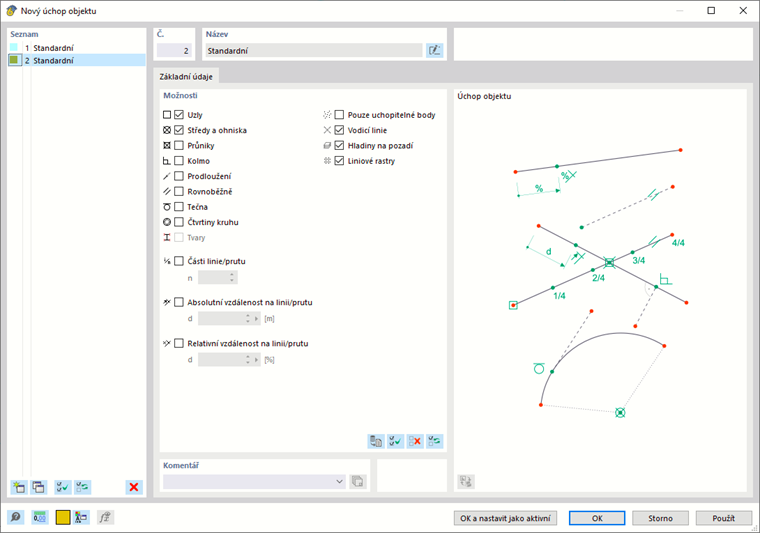The image size is (760, 533).
Task: Click the invert selection icon below Seznam list
Action: pos(82,487)
